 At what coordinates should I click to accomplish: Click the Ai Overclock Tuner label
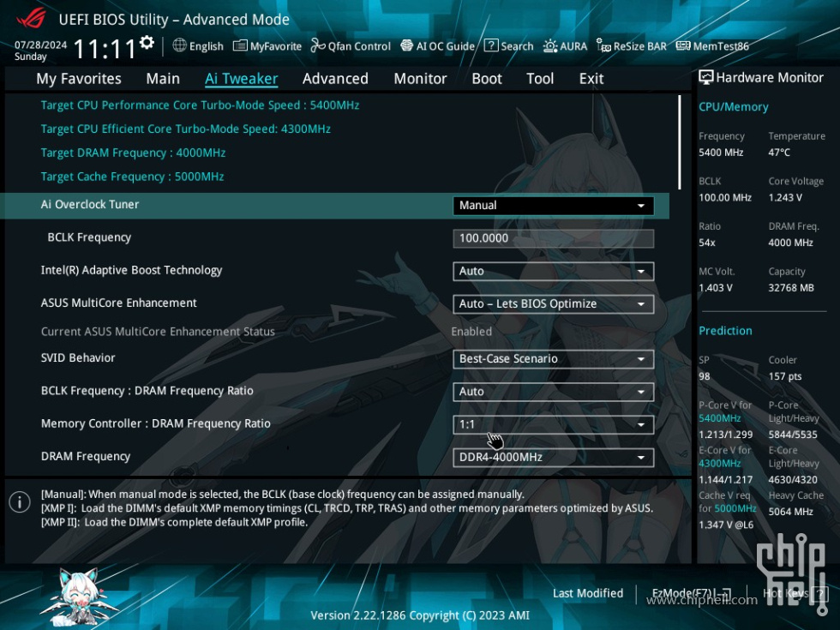coord(90,205)
